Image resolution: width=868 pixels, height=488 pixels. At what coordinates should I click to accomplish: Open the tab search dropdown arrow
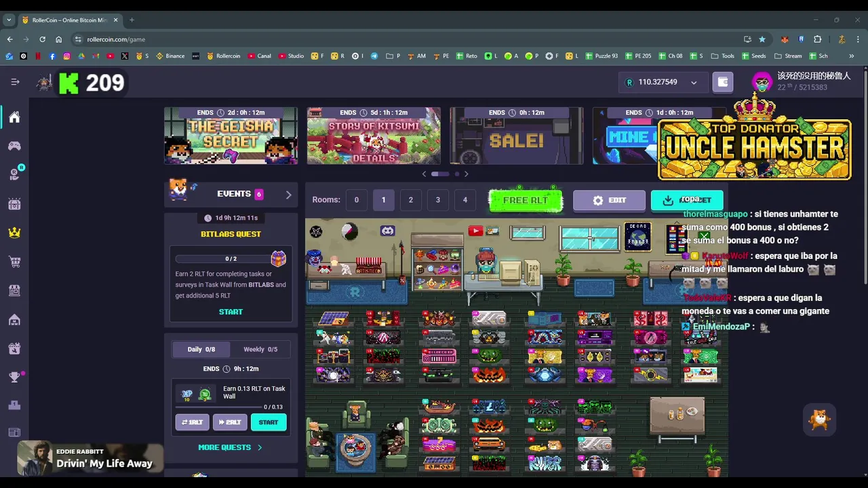click(x=9, y=20)
